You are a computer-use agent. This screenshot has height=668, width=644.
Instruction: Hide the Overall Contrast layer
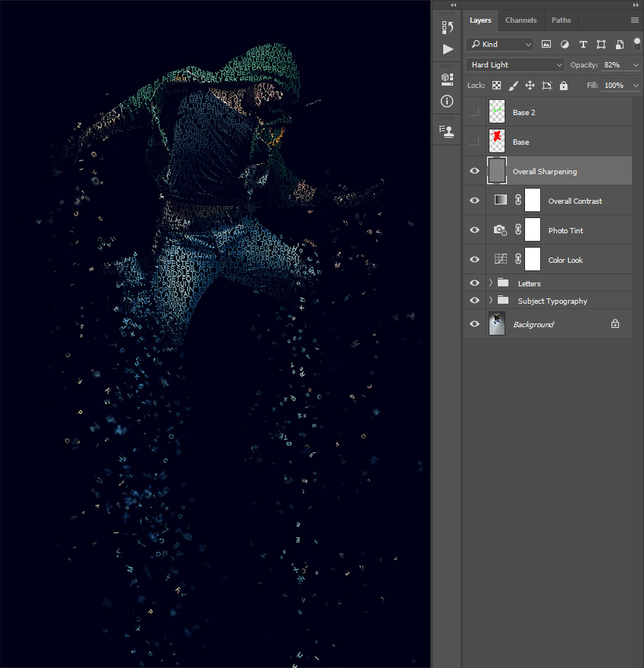(474, 200)
